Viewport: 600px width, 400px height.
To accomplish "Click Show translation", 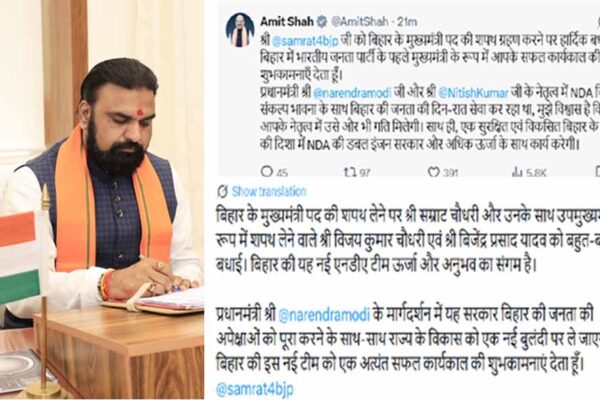I will (x=269, y=191).
